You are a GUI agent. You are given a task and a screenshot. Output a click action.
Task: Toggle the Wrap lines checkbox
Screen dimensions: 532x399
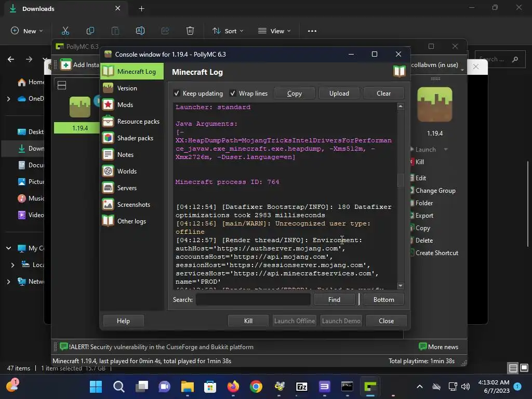tap(233, 94)
